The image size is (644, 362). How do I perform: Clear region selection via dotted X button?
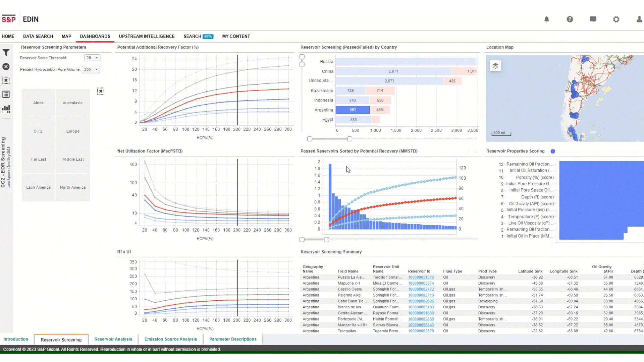click(101, 91)
